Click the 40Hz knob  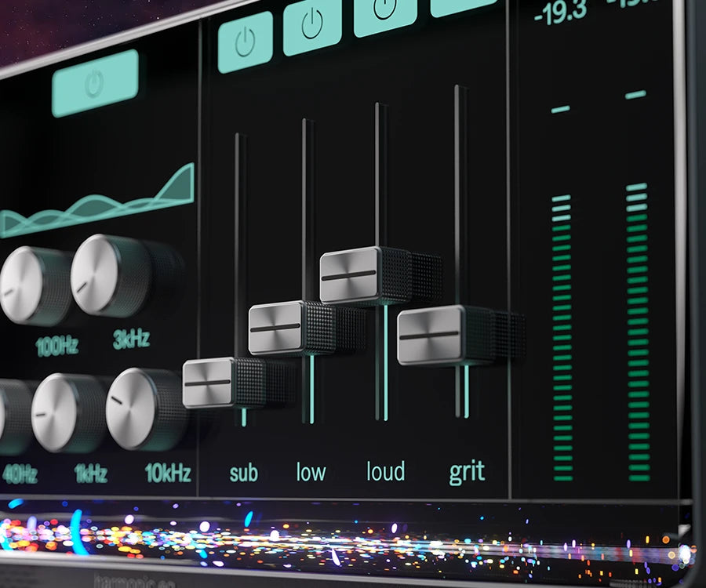coord(9,416)
